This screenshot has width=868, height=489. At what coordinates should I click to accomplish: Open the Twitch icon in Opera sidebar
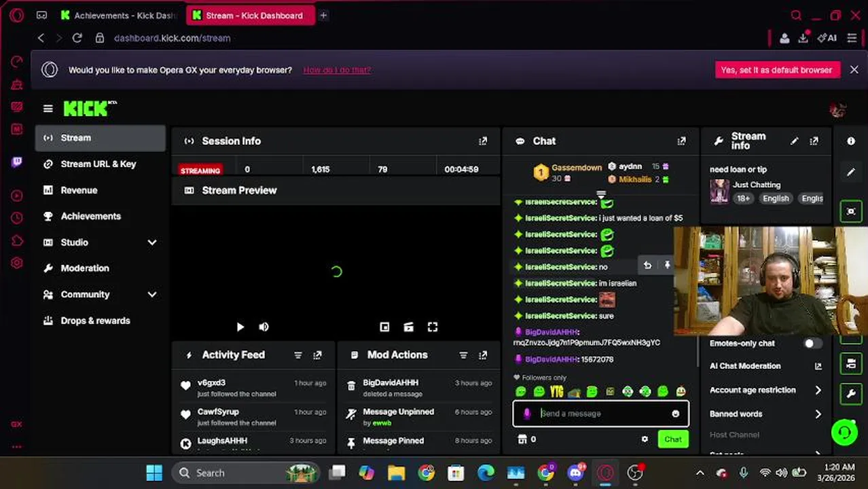pyautogui.click(x=17, y=162)
